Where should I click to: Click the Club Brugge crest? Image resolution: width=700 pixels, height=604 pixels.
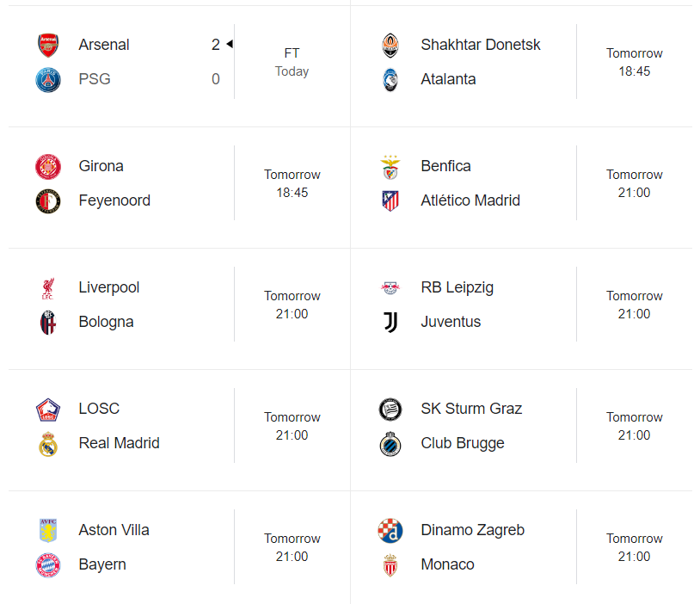click(x=390, y=444)
